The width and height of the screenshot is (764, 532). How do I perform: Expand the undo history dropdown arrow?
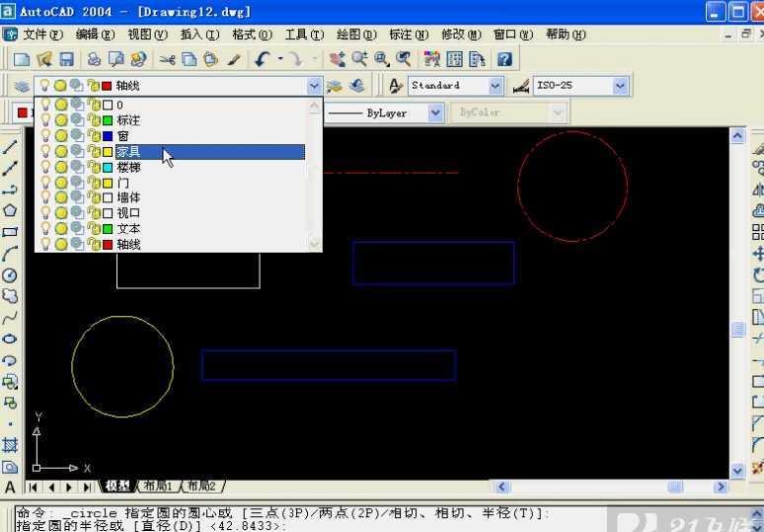pos(280,59)
